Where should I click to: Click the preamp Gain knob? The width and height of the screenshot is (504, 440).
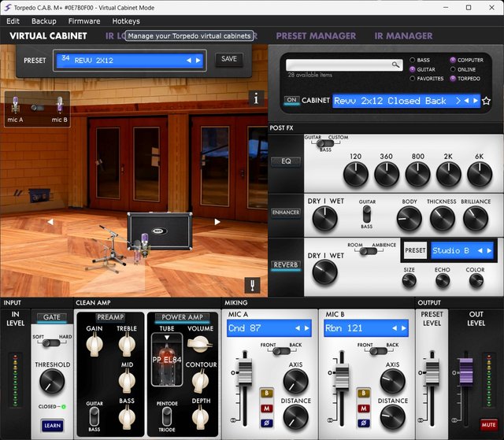point(94,344)
